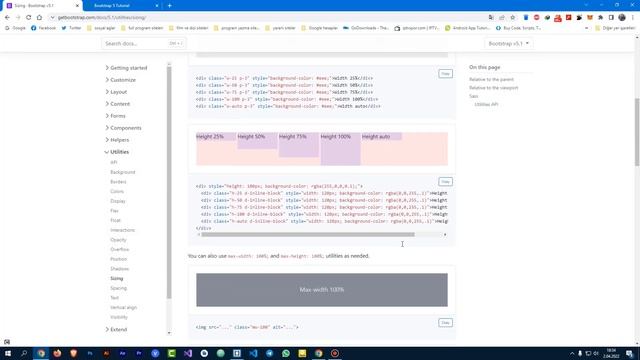Screen dimensions: 640x360
Task: Select the Sizing - Bootstrap v5.1 tab
Action: pos(41,6)
